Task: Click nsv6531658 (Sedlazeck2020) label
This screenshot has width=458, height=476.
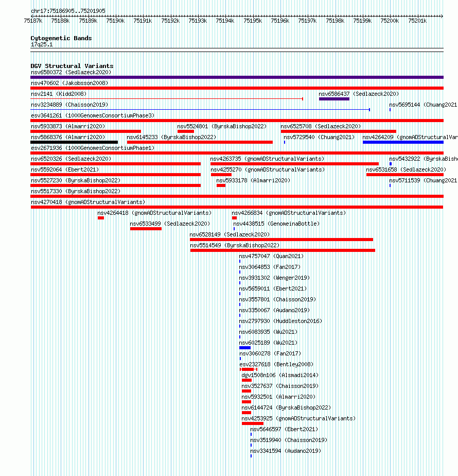Action: click(x=406, y=169)
